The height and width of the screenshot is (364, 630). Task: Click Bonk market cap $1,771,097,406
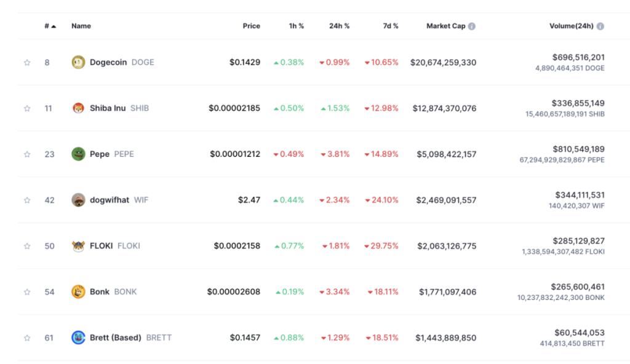tap(448, 292)
